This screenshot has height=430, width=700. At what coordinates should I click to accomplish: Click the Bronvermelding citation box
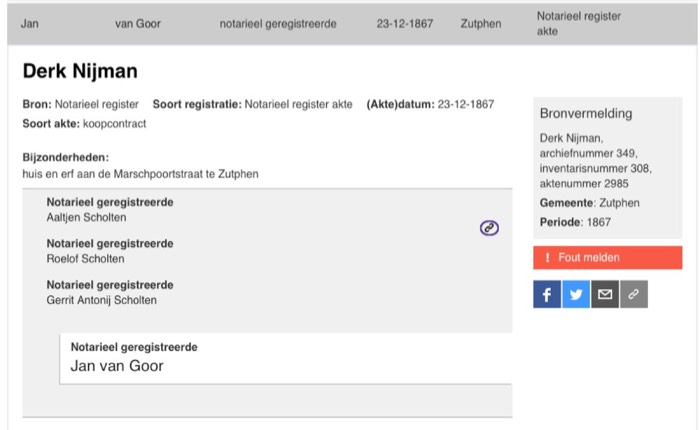pos(608,167)
